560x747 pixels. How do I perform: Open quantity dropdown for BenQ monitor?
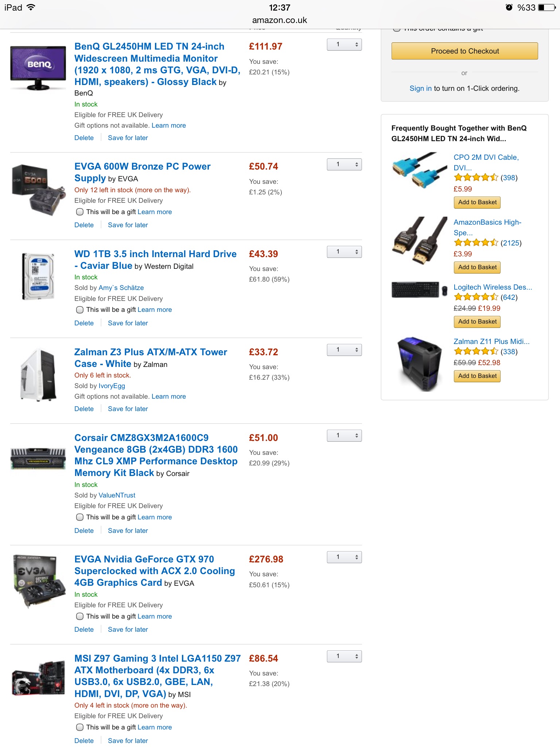(344, 44)
